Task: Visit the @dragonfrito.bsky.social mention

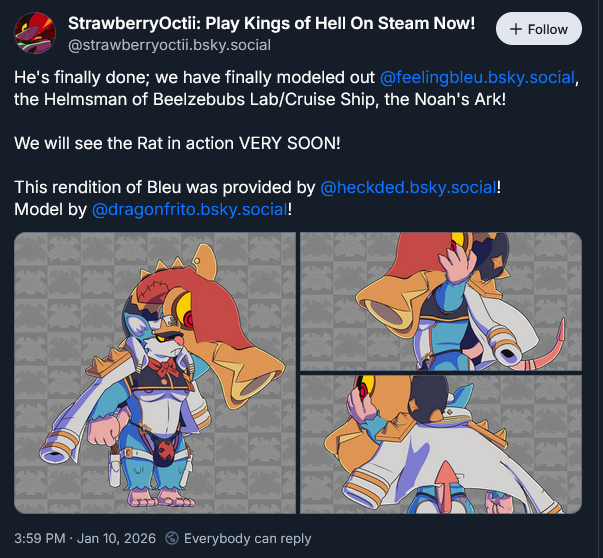Action: [190, 210]
